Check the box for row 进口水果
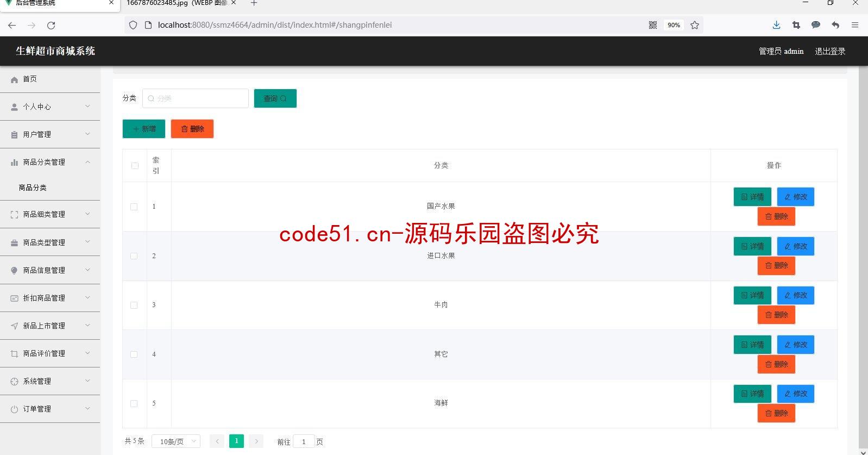This screenshot has width=868, height=455. (134, 256)
